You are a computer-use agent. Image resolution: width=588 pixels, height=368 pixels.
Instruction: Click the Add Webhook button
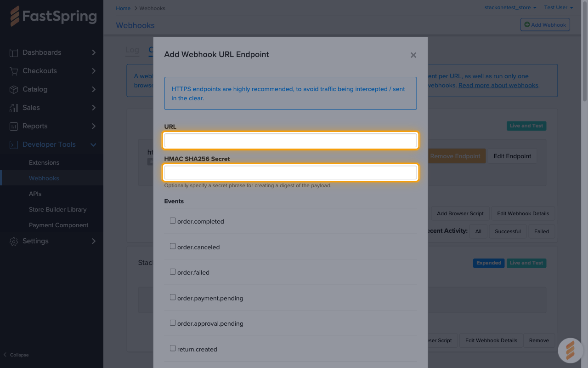pyautogui.click(x=545, y=25)
